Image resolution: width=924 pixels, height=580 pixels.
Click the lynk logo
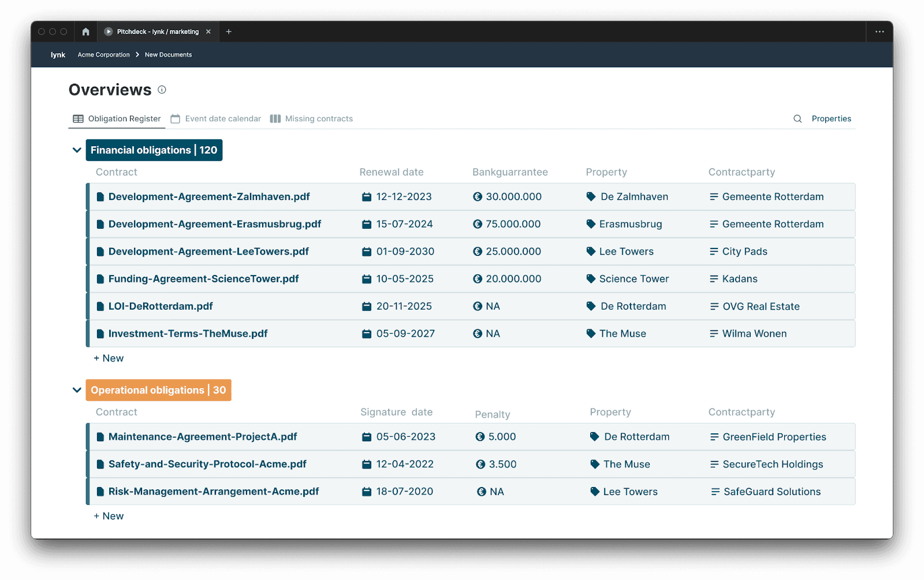coord(58,55)
